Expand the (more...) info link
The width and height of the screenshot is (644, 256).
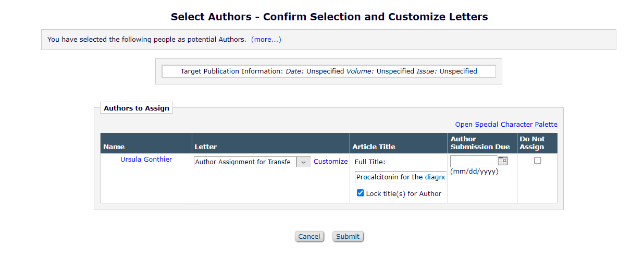[x=266, y=40]
